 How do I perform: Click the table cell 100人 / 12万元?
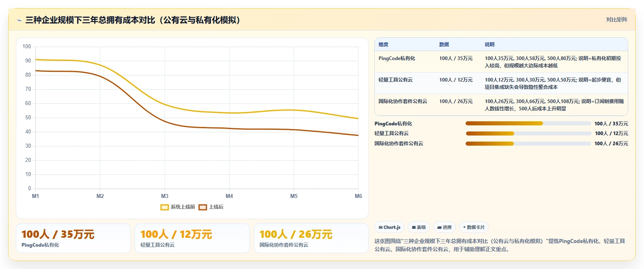tap(456, 80)
